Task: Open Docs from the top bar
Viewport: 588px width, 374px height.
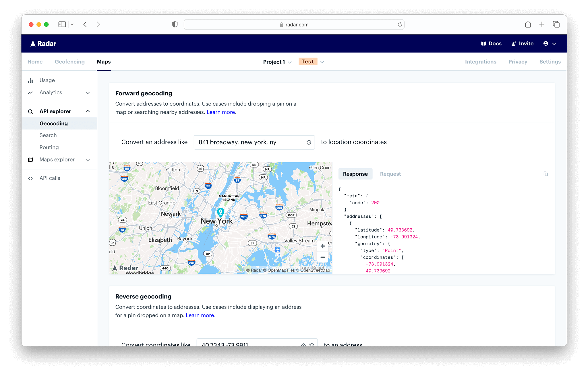Action: (x=491, y=43)
